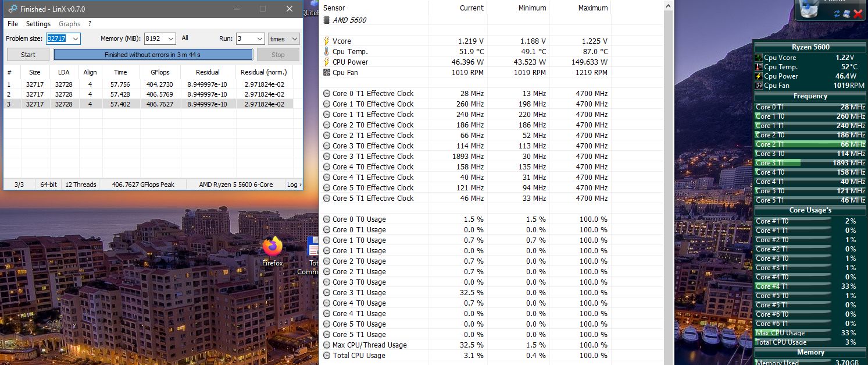Click the clock icon beside Core 5 T1 Effective Clock
The image size is (868, 365).
coord(327,199)
